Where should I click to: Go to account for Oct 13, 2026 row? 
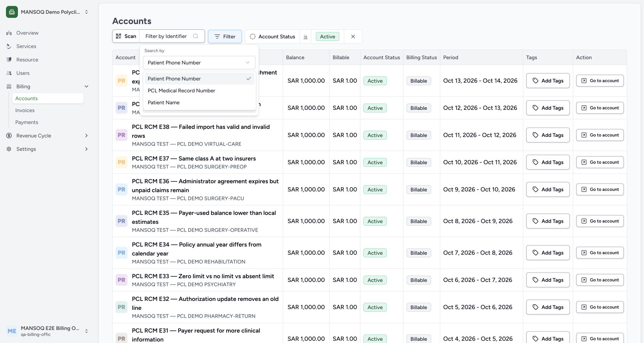click(x=600, y=80)
